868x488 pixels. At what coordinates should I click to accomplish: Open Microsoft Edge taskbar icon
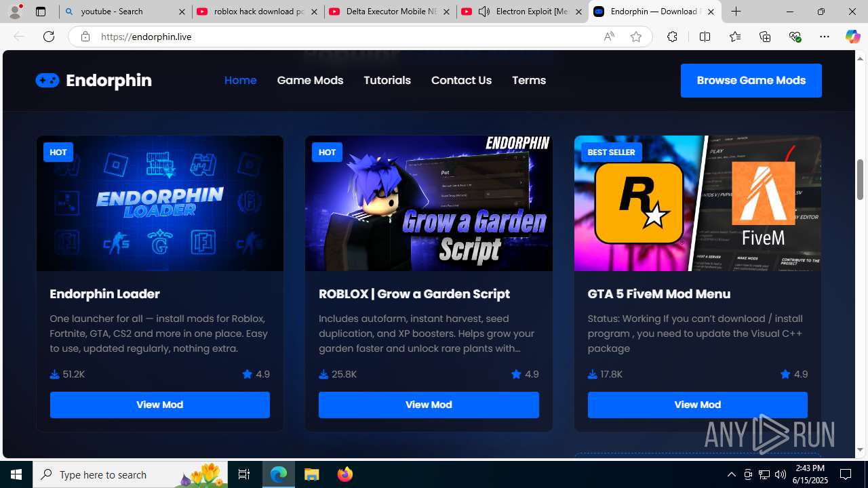279,474
